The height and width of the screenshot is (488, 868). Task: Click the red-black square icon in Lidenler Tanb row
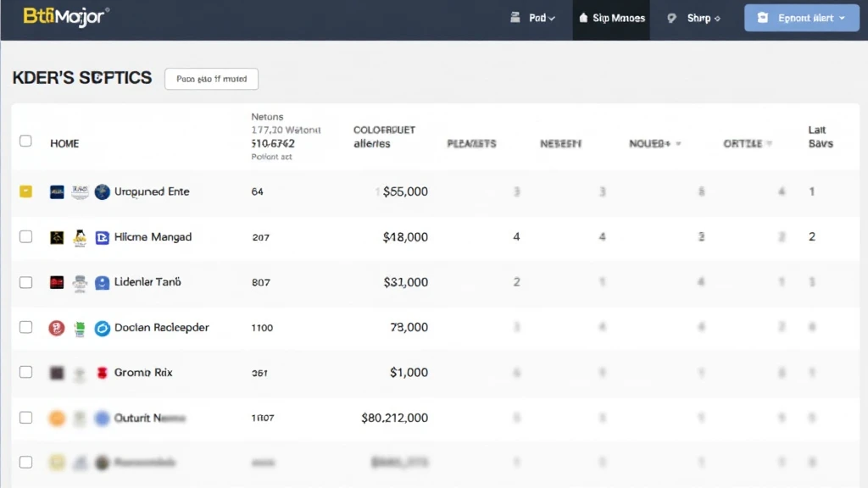click(x=57, y=283)
